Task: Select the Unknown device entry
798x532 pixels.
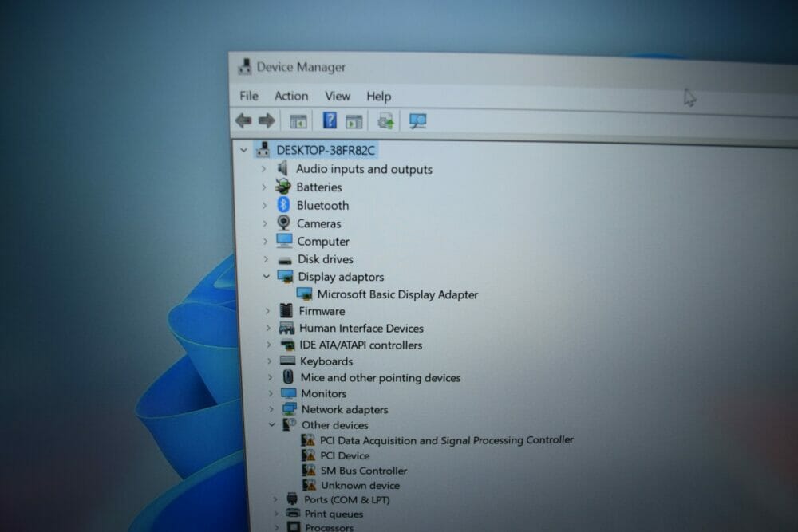Action: (x=361, y=485)
